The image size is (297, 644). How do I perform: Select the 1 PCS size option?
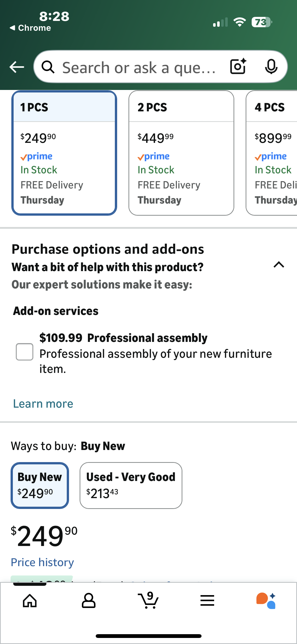click(64, 153)
